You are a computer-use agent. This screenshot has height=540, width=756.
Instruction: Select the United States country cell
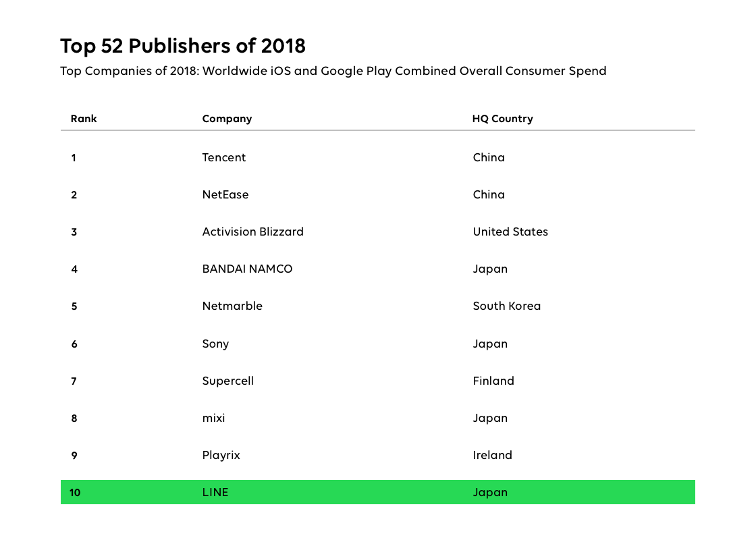tap(510, 232)
